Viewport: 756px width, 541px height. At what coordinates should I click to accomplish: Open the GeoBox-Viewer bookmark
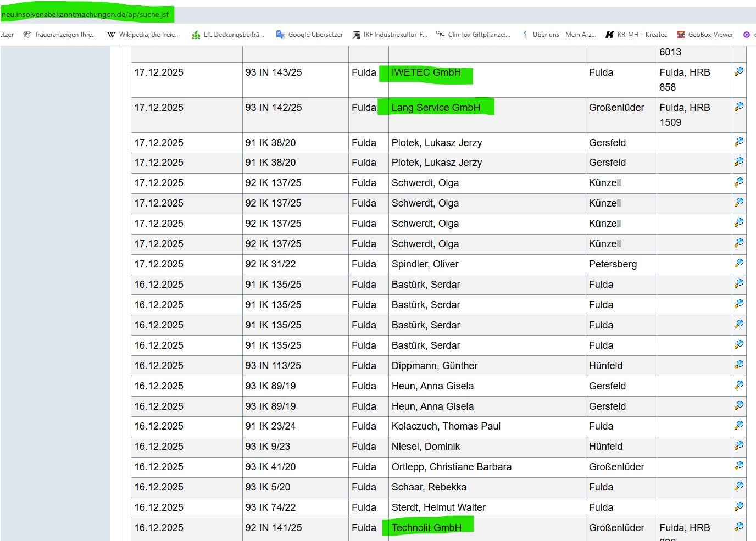point(705,35)
